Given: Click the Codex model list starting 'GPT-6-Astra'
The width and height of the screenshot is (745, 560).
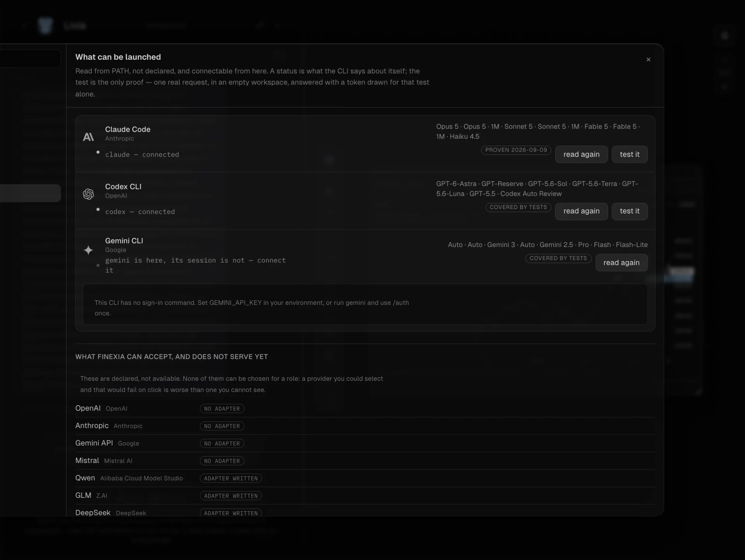Looking at the screenshot, I should click(x=537, y=188).
